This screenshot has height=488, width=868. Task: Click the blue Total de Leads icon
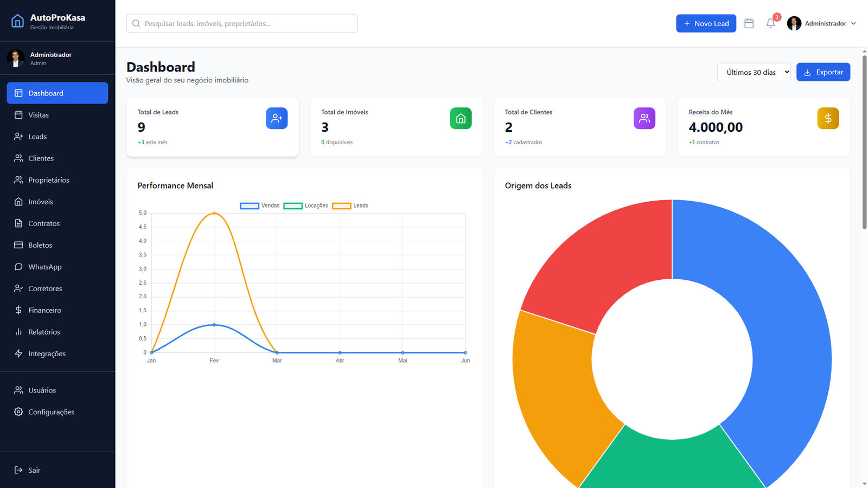(277, 118)
